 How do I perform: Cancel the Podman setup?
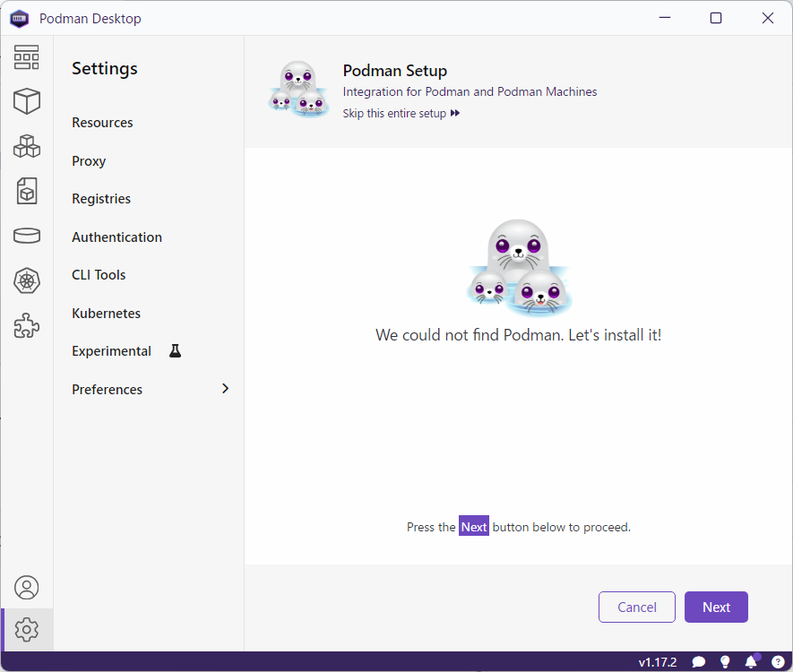(637, 607)
